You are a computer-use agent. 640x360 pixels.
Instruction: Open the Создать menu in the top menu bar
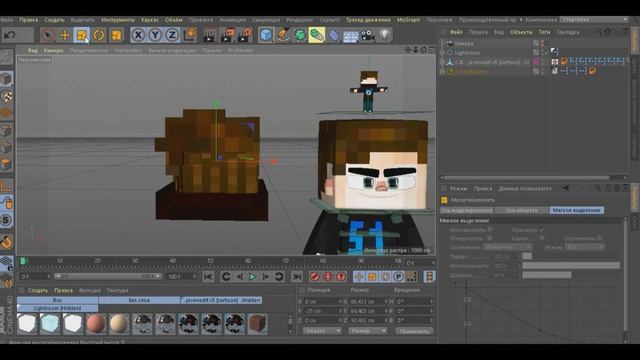point(54,20)
